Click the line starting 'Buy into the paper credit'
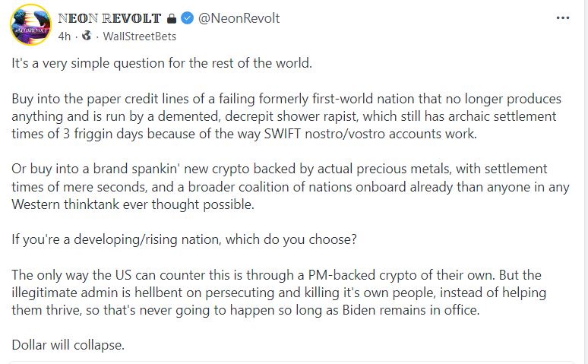The height and width of the screenshot is (364, 588). pos(286,99)
